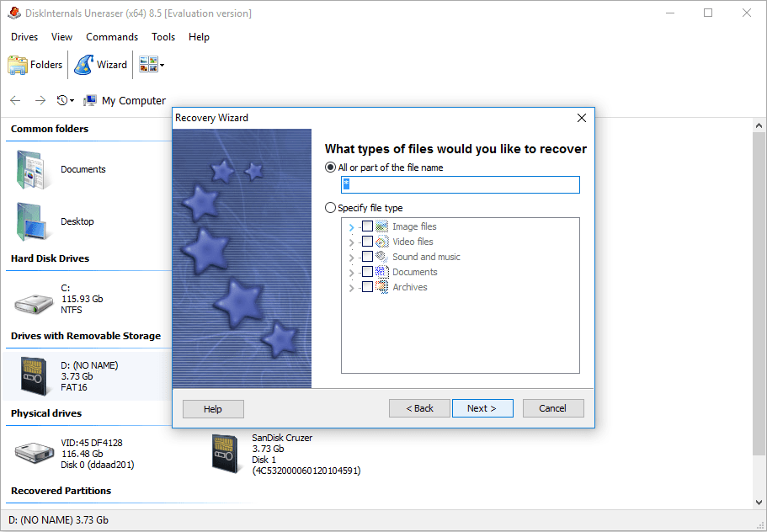Image resolution: width=767 pixels, height=532 pixels.
Task: Open the history clock icon
Action: [x=62, y=100]
